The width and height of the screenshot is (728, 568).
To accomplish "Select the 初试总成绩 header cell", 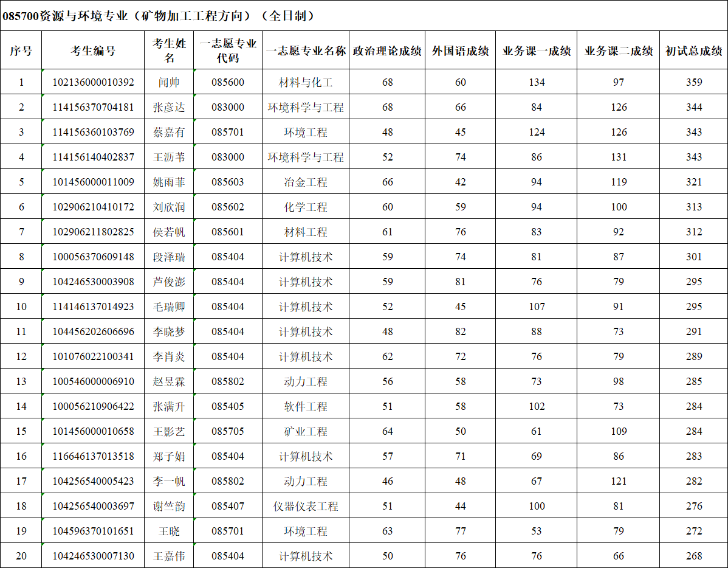I will coord(693,51).
